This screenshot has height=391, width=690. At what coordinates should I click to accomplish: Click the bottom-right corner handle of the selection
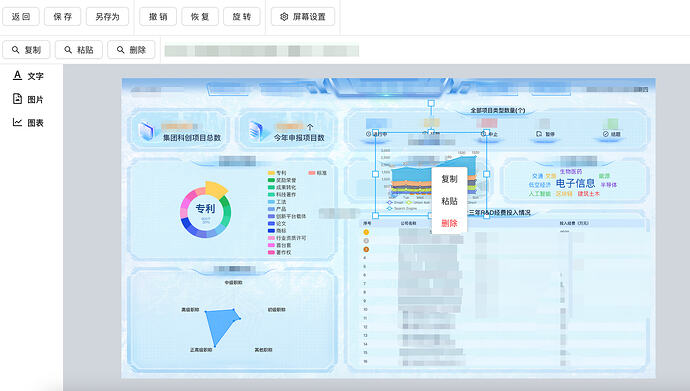coord(487,216)
